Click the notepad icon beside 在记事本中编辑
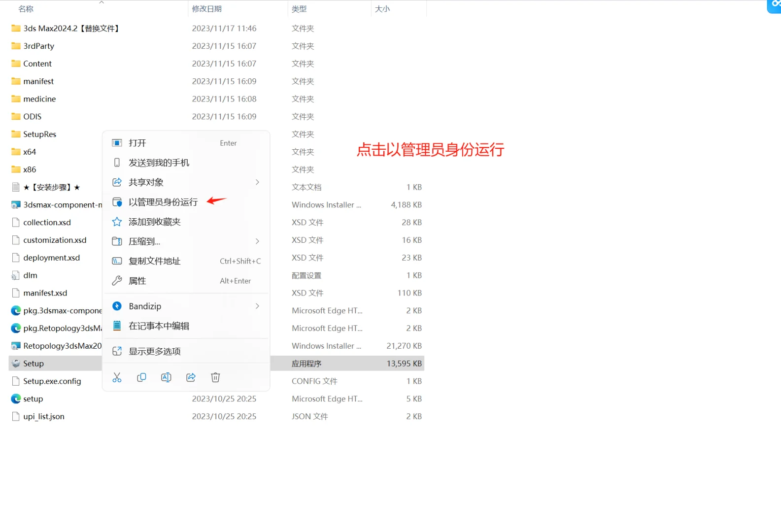This screenshot has width=781, height=532. click(117, 326)
